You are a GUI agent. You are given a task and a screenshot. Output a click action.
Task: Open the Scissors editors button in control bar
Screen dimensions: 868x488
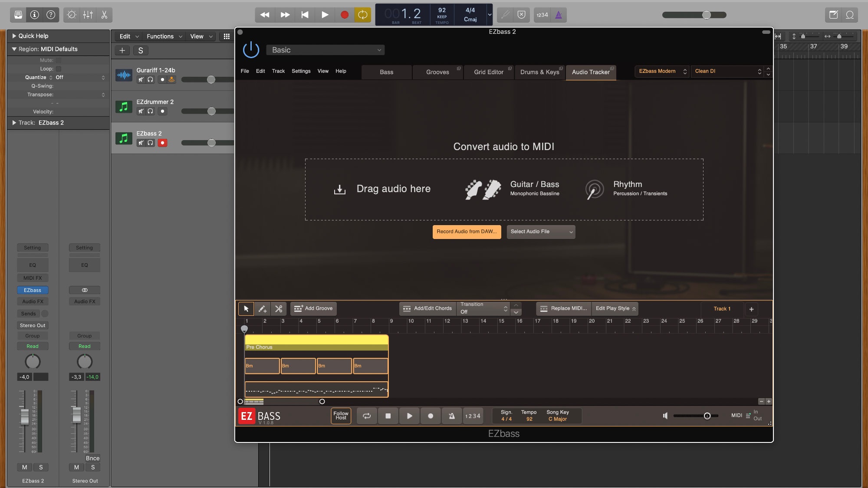click(104, 15)
